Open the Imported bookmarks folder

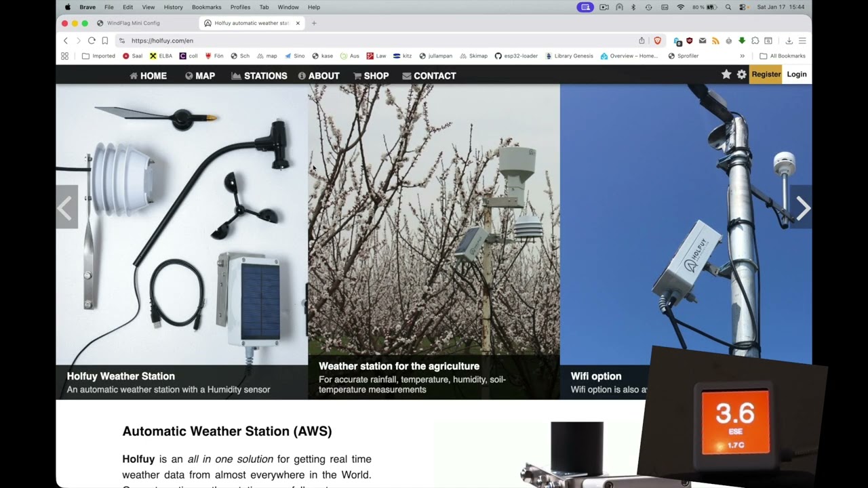(98, 56)
